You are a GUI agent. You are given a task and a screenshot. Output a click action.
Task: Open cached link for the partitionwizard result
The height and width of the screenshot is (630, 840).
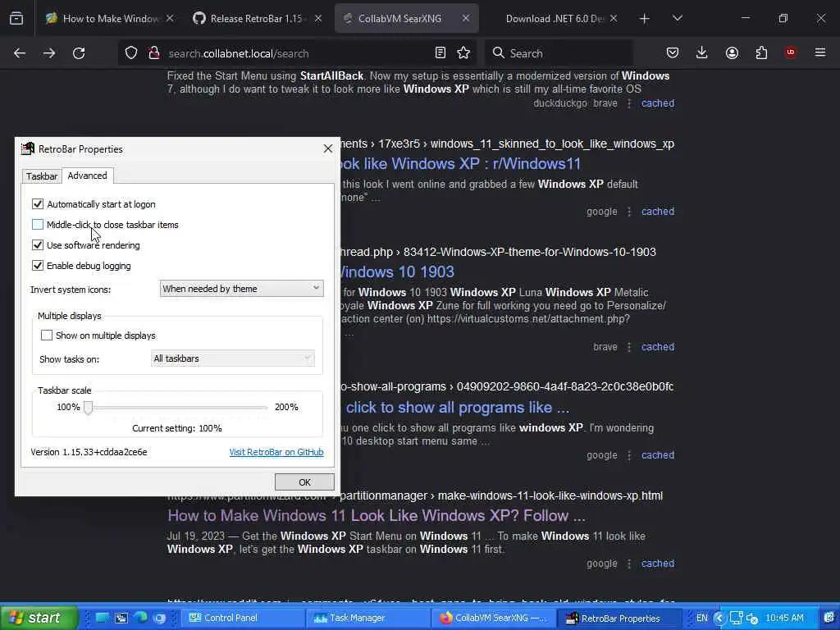pyautogui.click(x=658, y=564)
